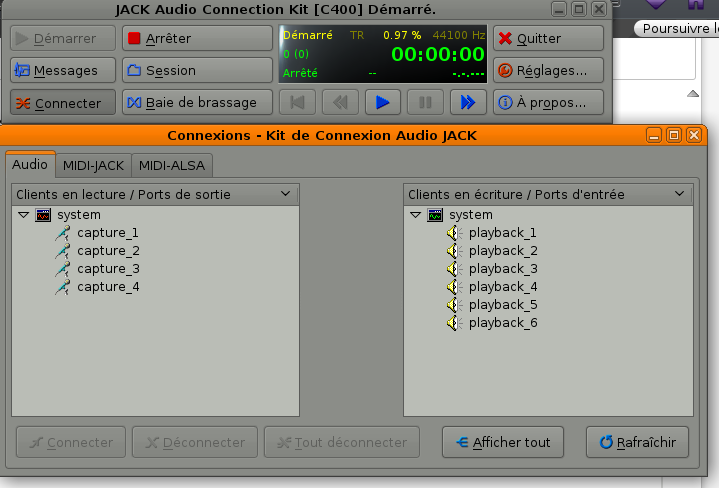
Task: Switch to the MIDI-ALSA tab
Action: click(171, 165)
